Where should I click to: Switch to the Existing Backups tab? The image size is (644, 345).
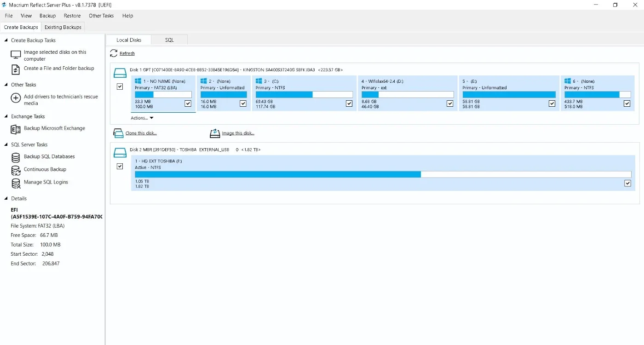(63, 27)
